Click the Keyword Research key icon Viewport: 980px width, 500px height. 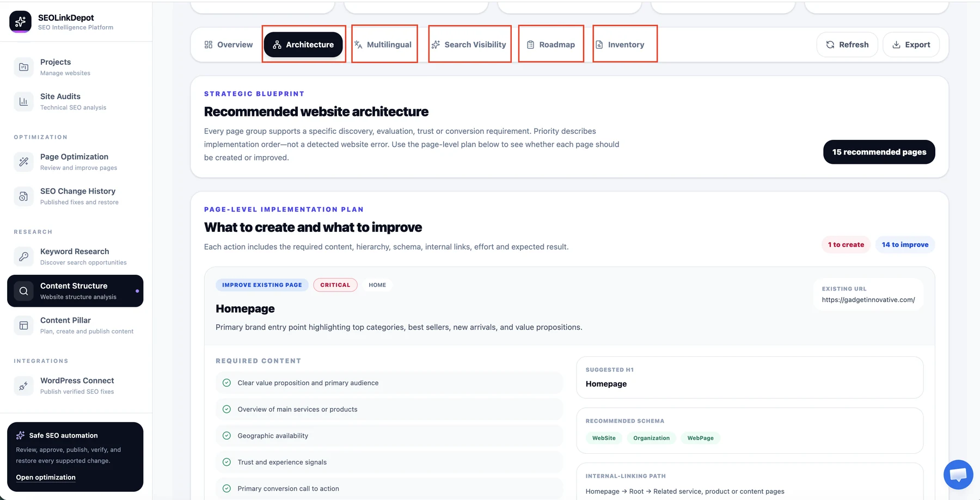pyautogui.click(x=23, y=256)
